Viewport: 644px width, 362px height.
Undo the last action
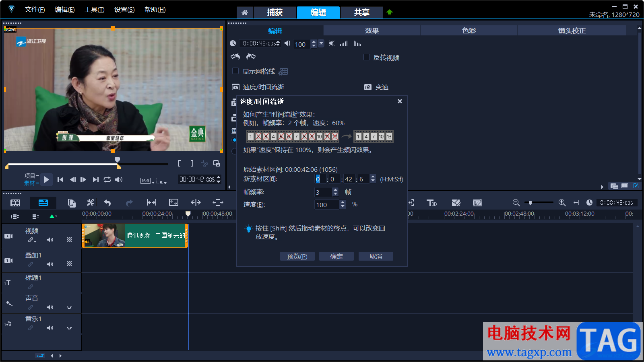point(107,203)
